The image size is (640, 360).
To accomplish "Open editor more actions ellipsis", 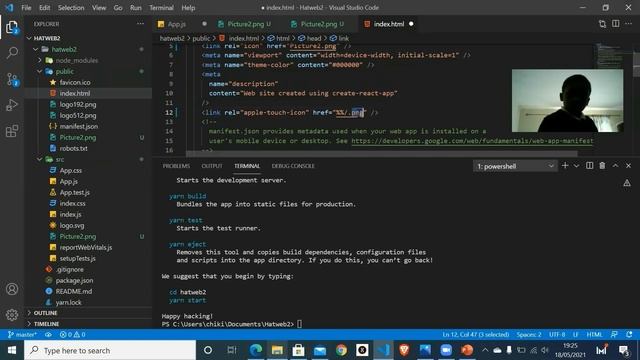I will pos(629,24).
